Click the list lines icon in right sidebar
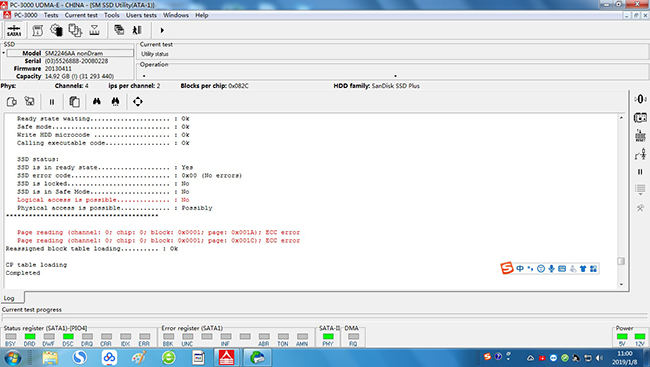 [640, 190]
